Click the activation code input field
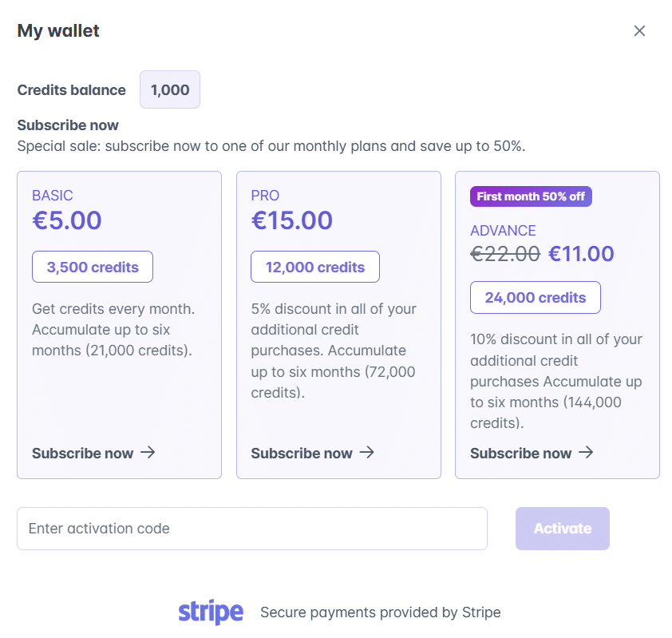Viewport: 672px width, 638px height. 252,529
